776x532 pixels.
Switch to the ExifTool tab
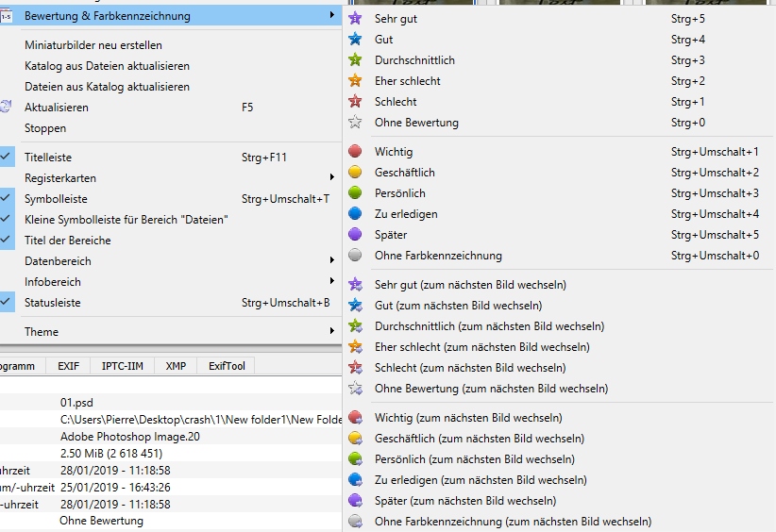pyautogui.click(x=227, y=366)
